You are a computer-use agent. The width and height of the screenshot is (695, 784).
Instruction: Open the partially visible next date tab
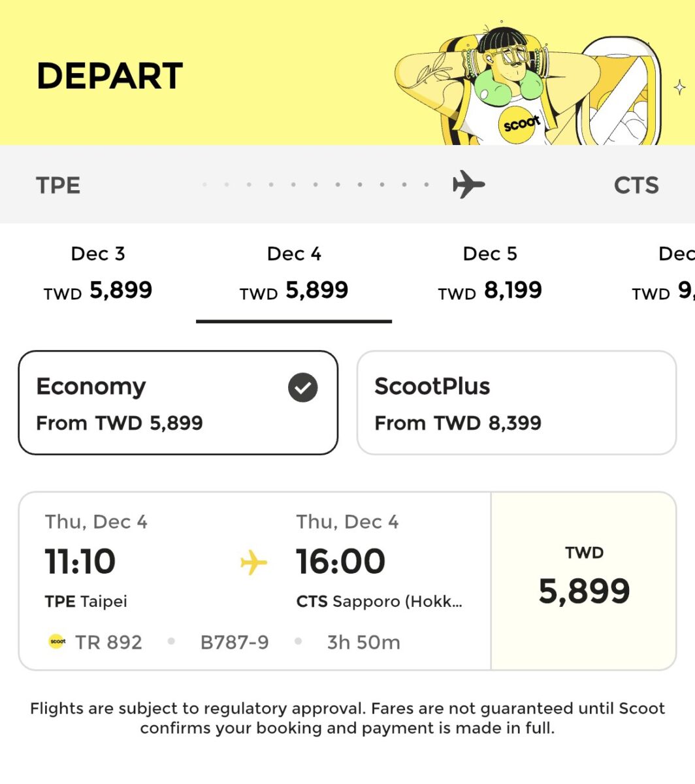[663, 274]
